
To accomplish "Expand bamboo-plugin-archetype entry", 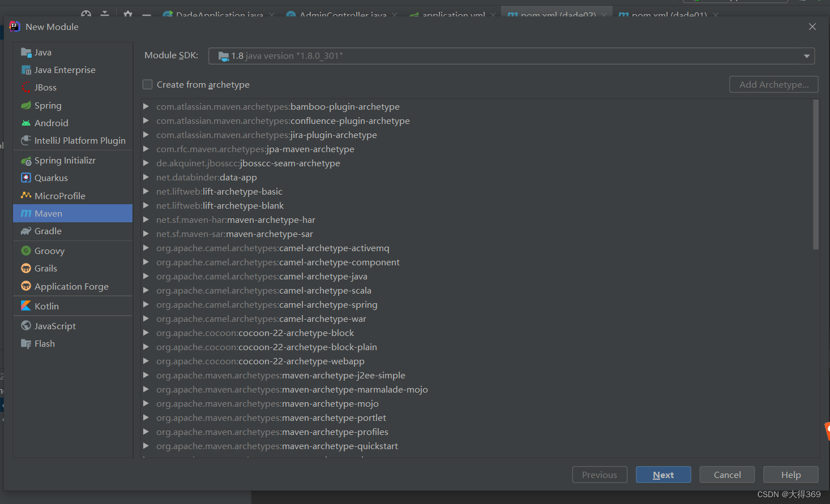I will click(146, 106).
